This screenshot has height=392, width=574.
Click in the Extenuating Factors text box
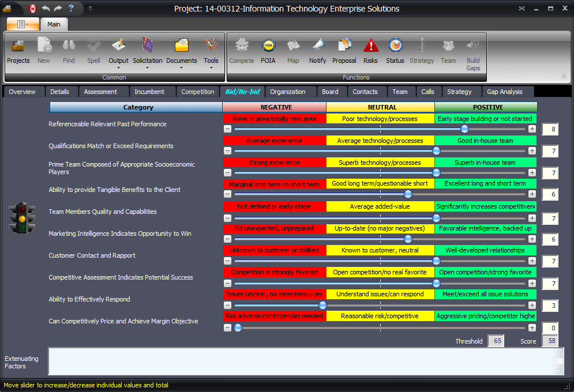pyautogui.click(x=300, y=361)
